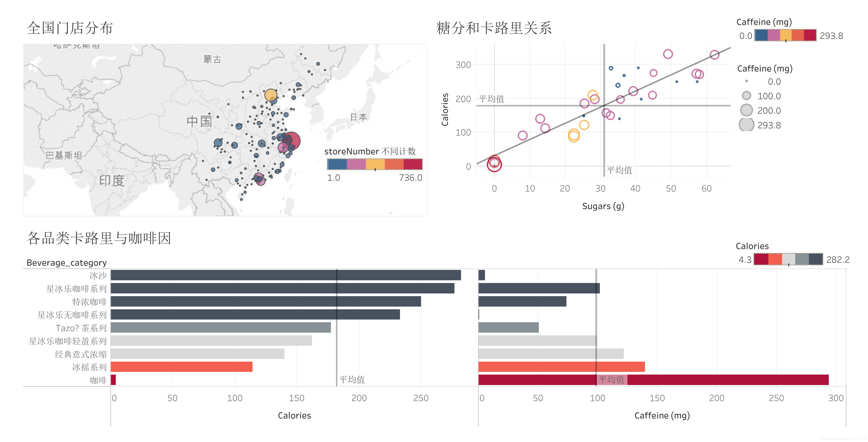Screen dimensions: 868x442
Task: Click the 全国门店分布 title
Action: (x=70, y=28)
